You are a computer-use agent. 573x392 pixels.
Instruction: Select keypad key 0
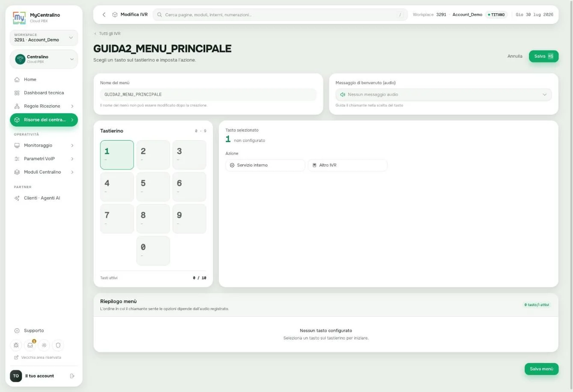point(153,251)
